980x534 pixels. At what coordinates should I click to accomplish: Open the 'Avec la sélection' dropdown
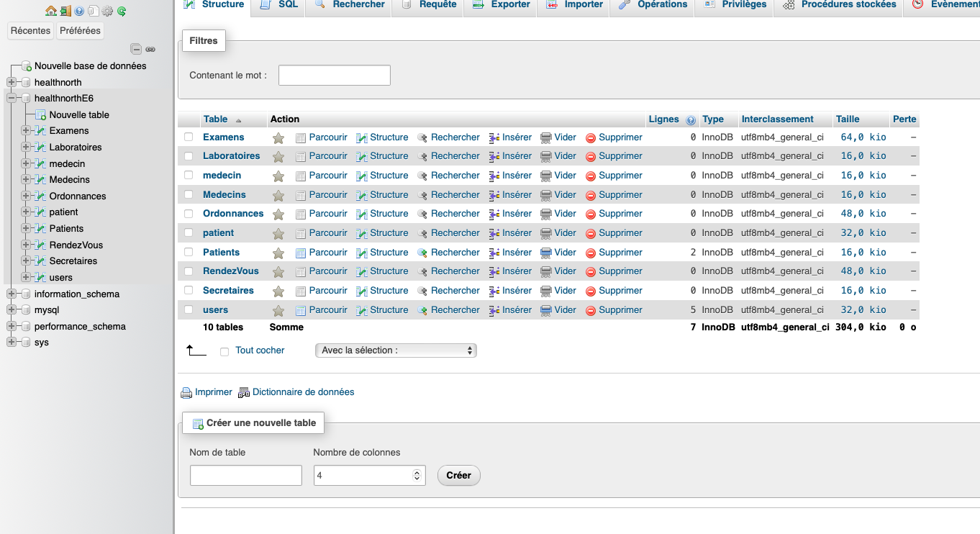[x=396, y=350]
